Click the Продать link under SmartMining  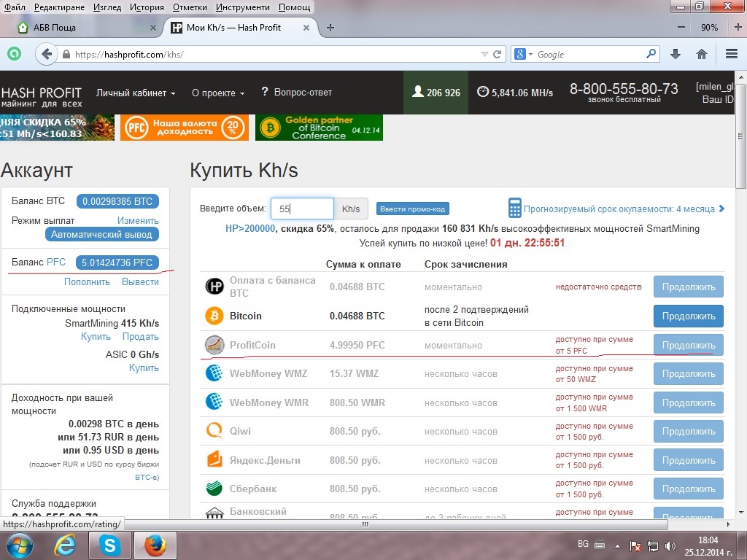pos(141,337)
